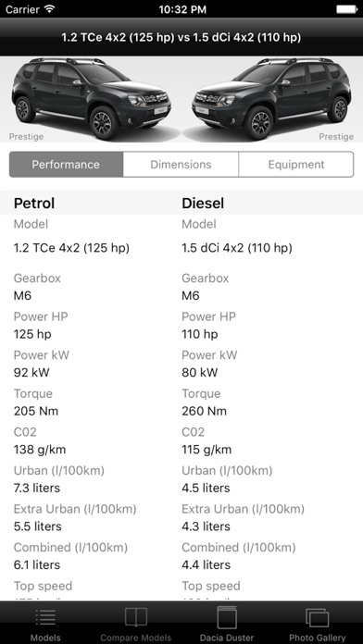Tap the right Prestige car image
This screenshot has width=363, height=644.
coord(271,98)
